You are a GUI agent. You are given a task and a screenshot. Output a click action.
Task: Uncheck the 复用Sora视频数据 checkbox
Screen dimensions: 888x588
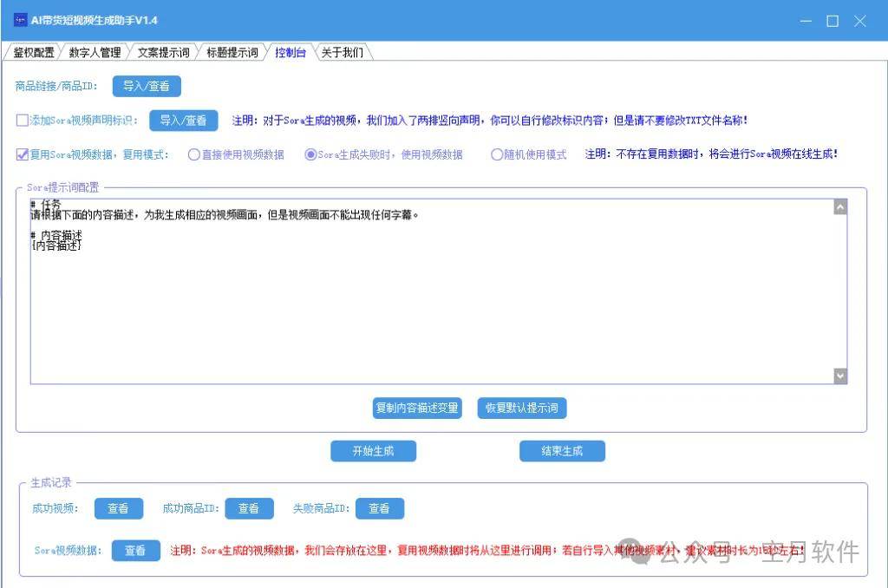(x=22, y=154)
